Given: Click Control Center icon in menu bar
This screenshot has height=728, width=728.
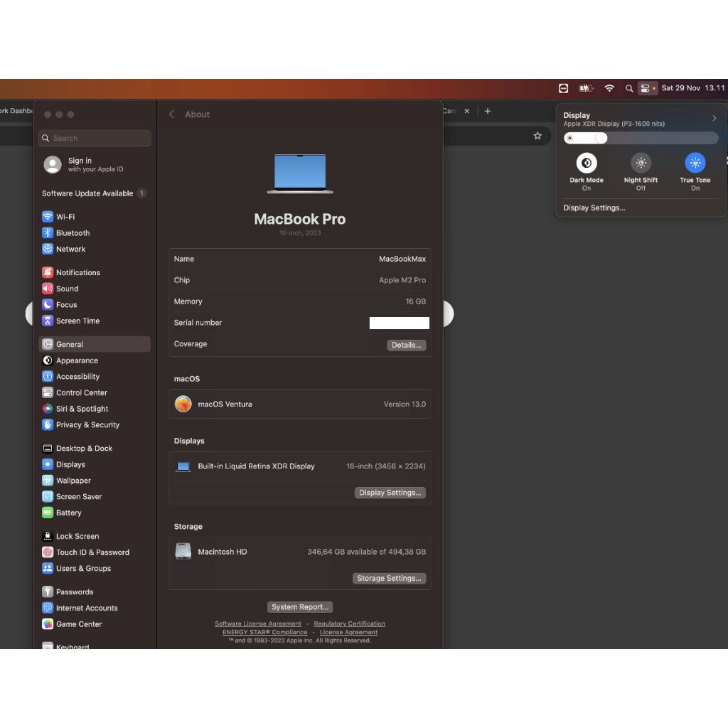Looking at the screenshot, I should coord(647,88).
